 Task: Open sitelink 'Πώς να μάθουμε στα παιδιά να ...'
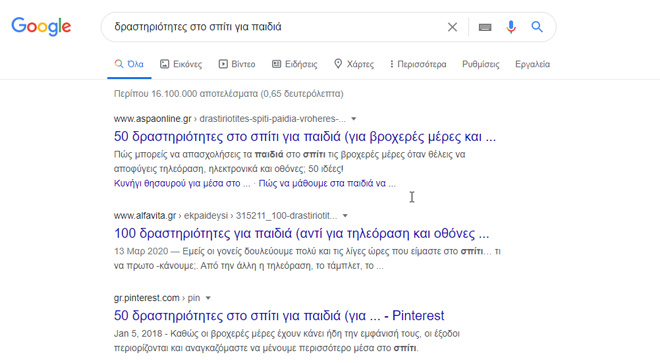(x=327, y=183)
